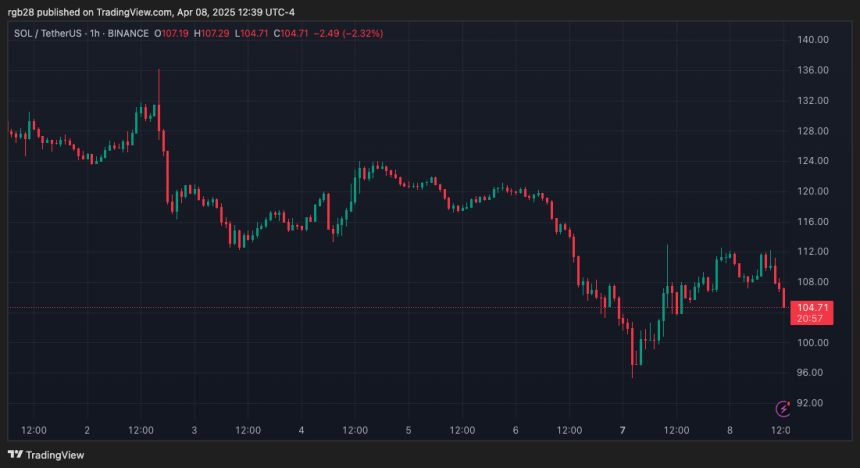Click the 92.00 price axis label
Image resolution: width=860 pixels, height=468 pixels.
[x=811, y=403]
